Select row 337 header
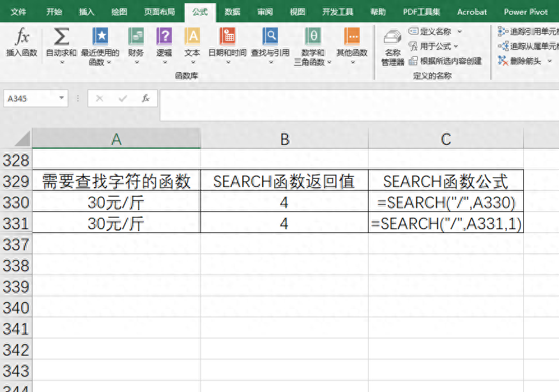The height and width of the screenshot is (392, 559). point(16,244)
